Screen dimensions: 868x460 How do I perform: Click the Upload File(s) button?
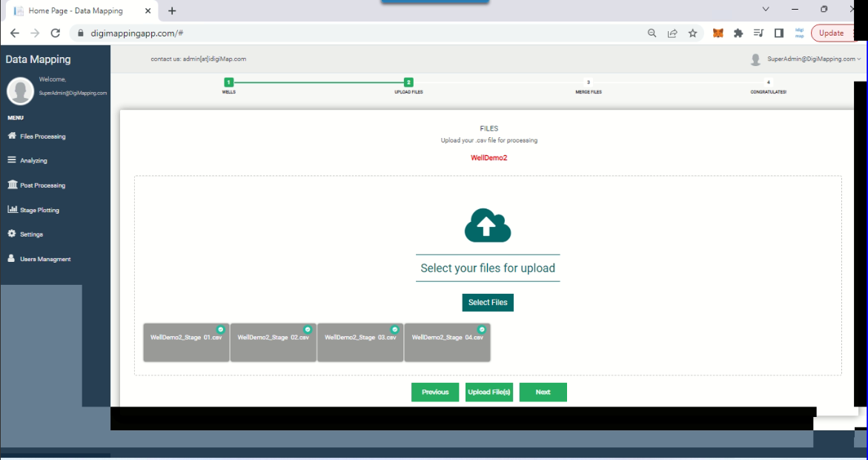[489, 392]
